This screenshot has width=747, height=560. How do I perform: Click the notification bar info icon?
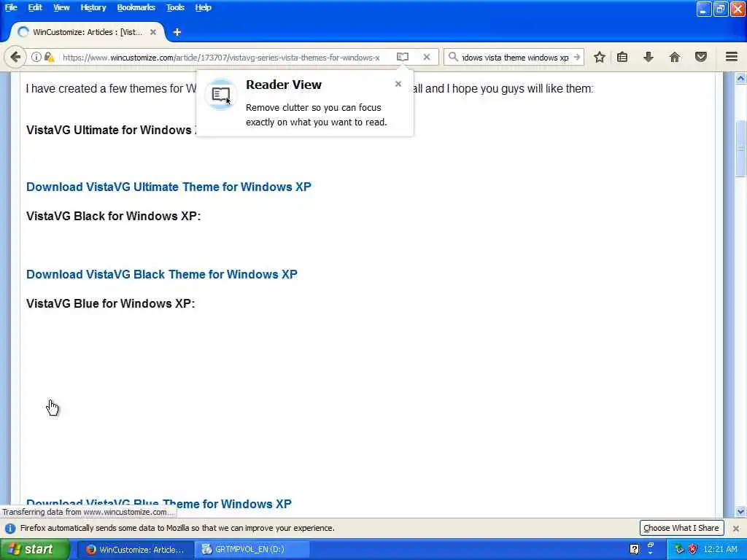click(10, 528)
